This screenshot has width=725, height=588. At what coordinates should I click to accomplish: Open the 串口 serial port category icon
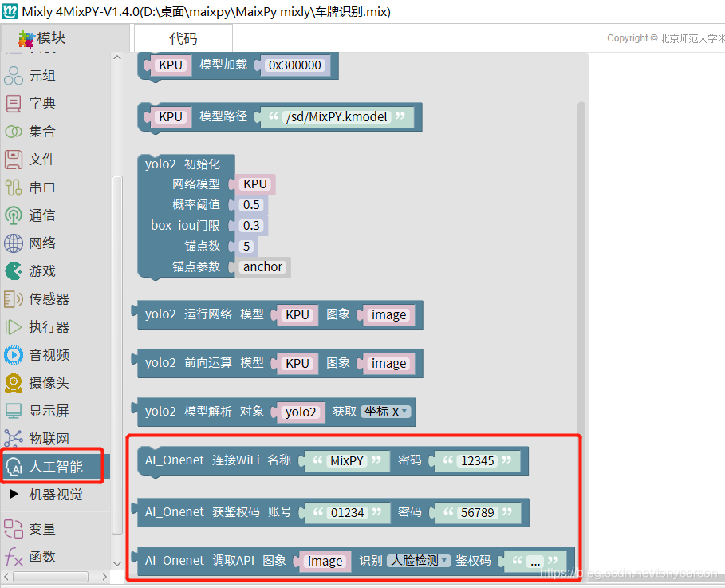click(14, 187)
